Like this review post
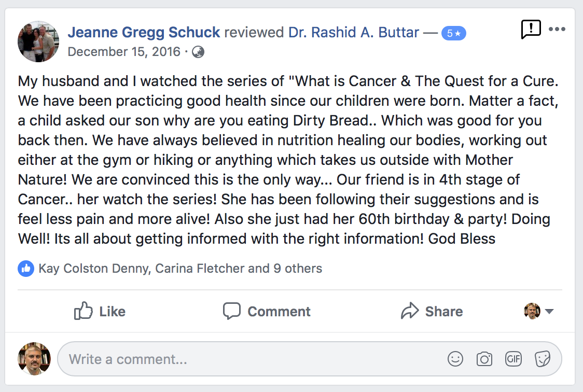The image size is (583, 392). point(100,311)
